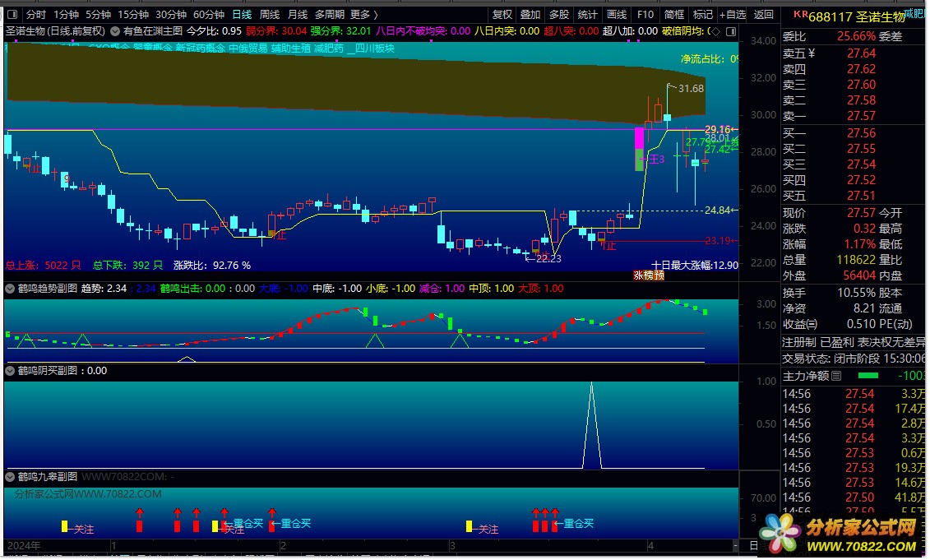Click the 交易状态 闭市阶段 status row

854,359
